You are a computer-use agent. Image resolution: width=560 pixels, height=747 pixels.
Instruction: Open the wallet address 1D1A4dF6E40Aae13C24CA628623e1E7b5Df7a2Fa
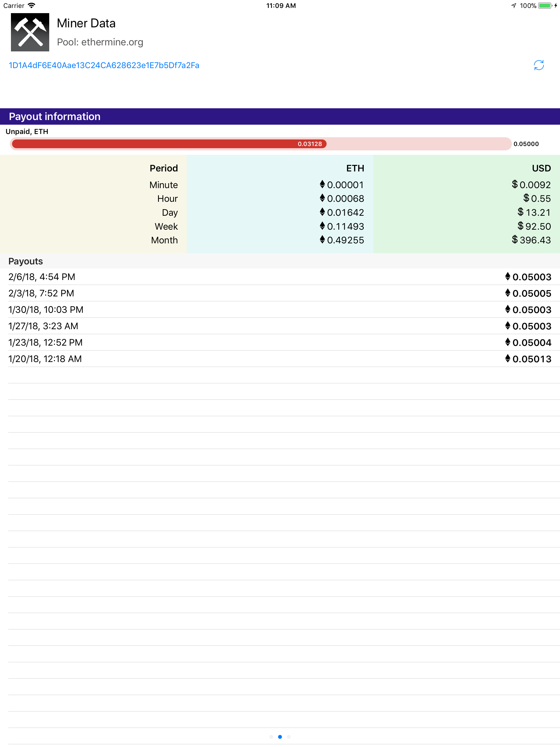pos(103,65)
